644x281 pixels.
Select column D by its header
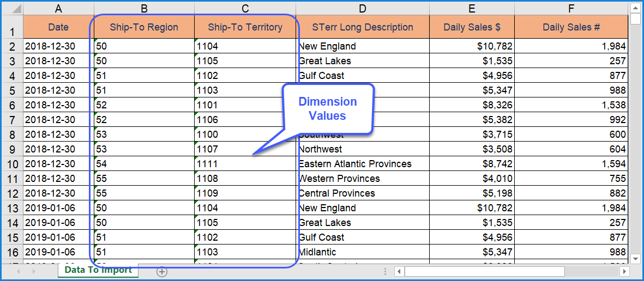[363, 8]
